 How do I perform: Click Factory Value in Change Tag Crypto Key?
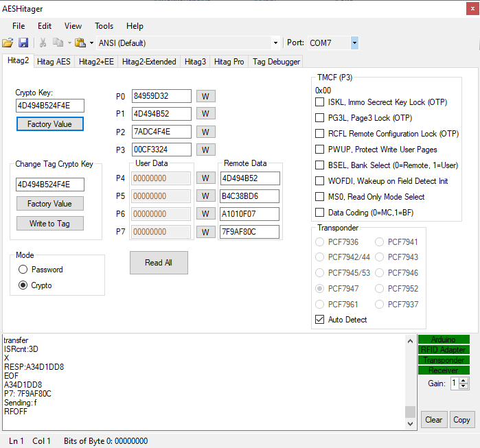click(x=50, y=203)
